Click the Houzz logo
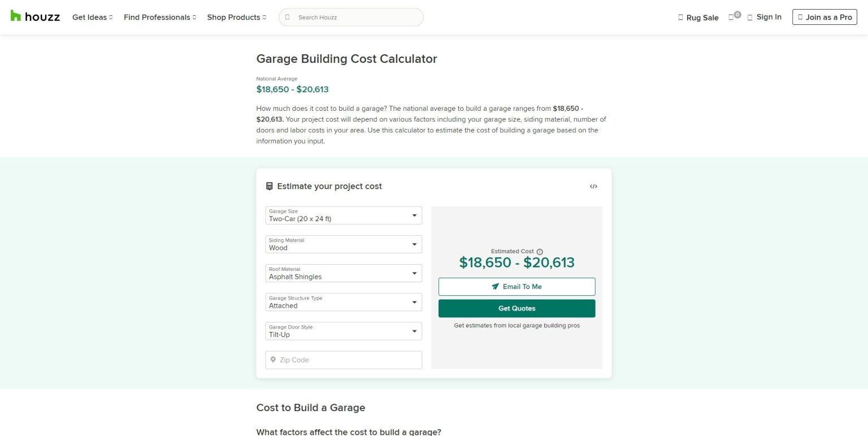868x436 pixels. pos(34,16)
